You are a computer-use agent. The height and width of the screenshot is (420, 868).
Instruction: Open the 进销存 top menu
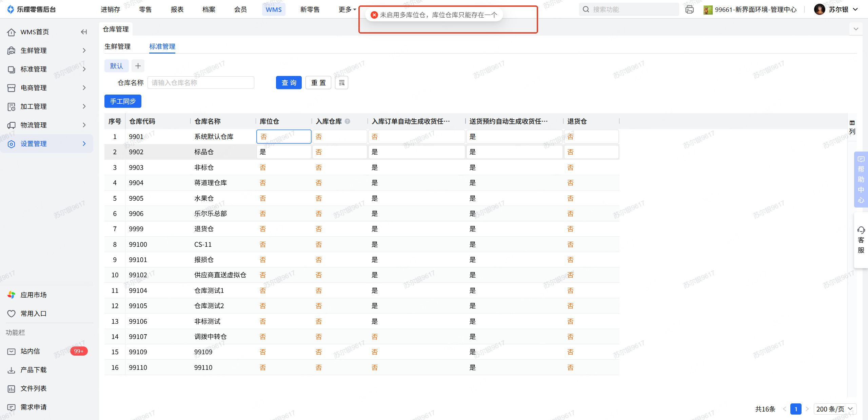click(110, 9)
